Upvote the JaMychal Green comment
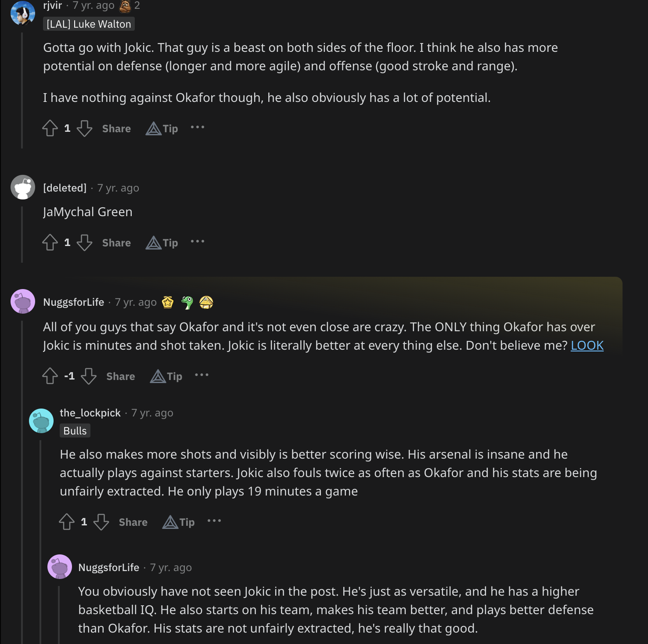Screen dimensions: 648x644 (x=50, y=242)
